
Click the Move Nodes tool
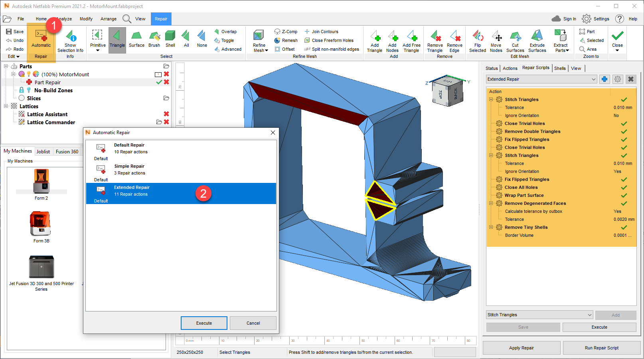pos(496,41)
